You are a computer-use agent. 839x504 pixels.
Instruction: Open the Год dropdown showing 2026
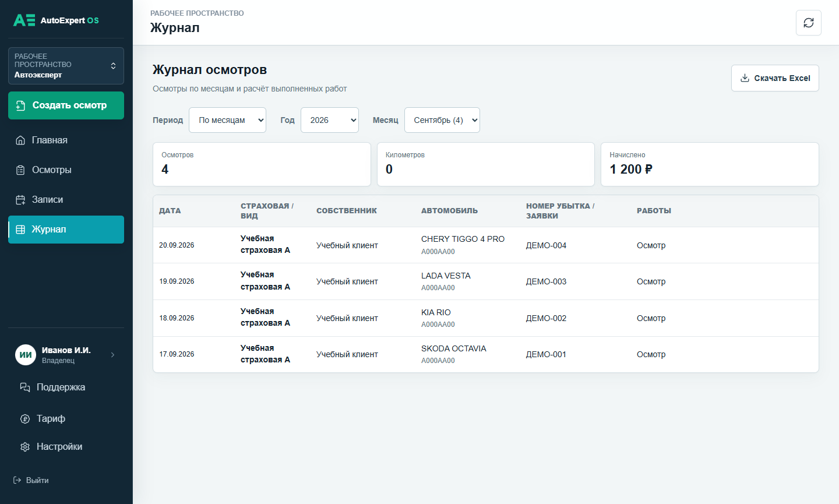pyautogui.click(x=330, y=120)
